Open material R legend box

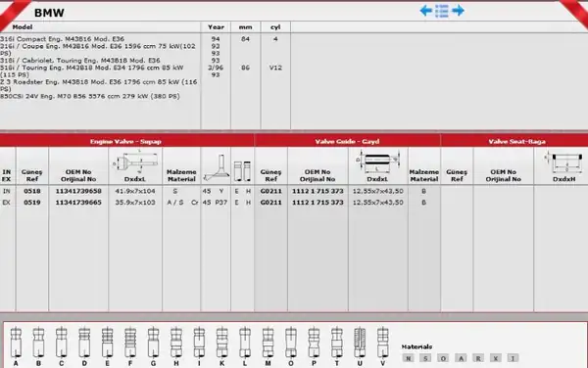pos(478,358)
